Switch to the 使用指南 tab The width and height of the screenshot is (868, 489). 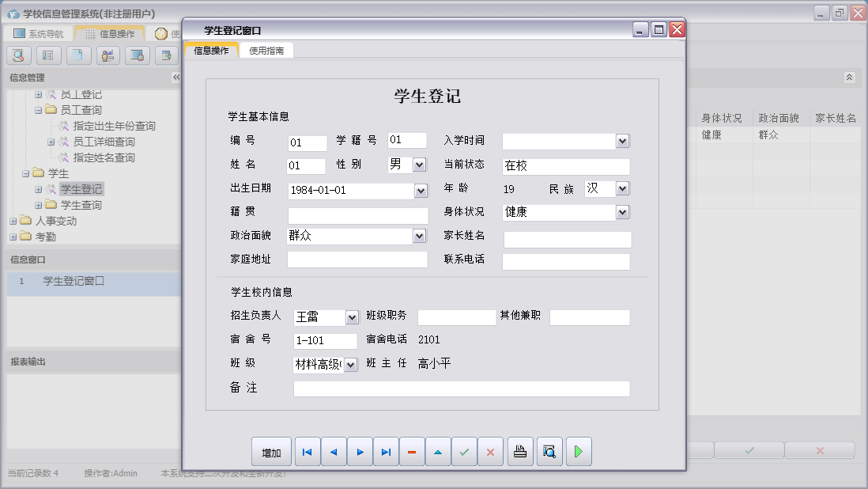tap(268, 49)
